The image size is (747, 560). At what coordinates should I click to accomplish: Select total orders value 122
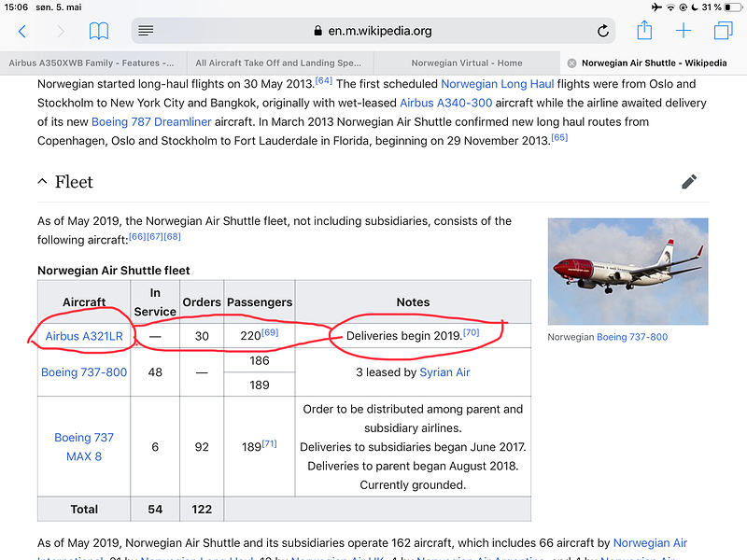(202, 510)
